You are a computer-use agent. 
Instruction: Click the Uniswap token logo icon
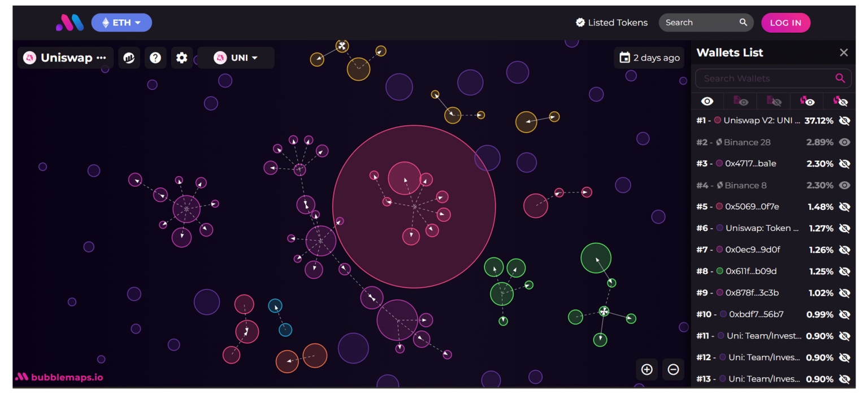click(x=29, y=58)
